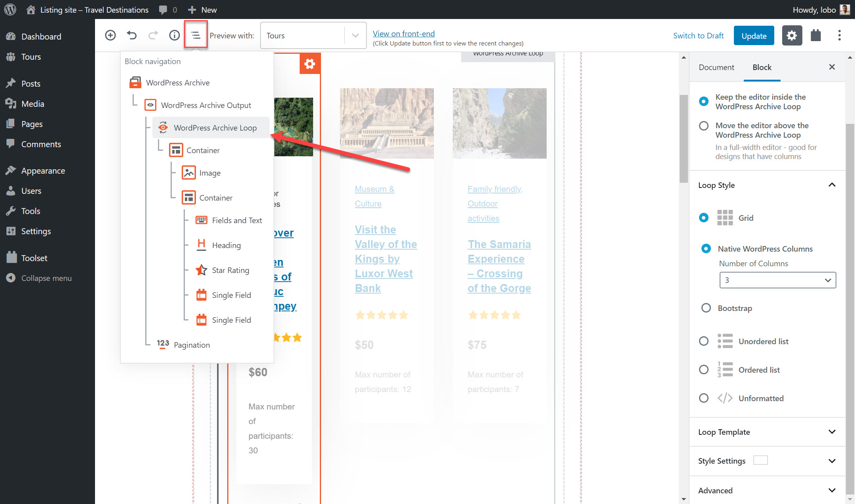Viewport: 855px width, 504px height.
Task: Open Visit the Valley of the Kings link
Action: 386,259
